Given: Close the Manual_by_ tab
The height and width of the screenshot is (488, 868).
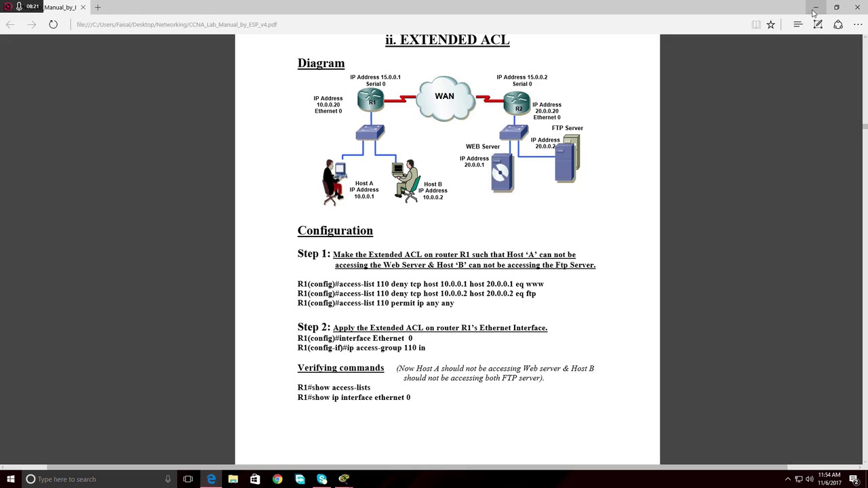Looking at the screenshot, I should pyautogui.click(x=83, y=7).
